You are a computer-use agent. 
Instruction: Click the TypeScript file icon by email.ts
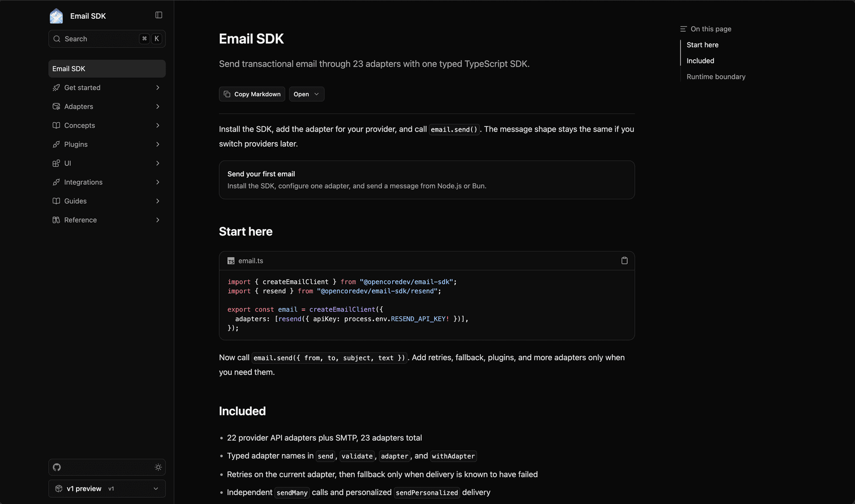click(x=231, y=261)
